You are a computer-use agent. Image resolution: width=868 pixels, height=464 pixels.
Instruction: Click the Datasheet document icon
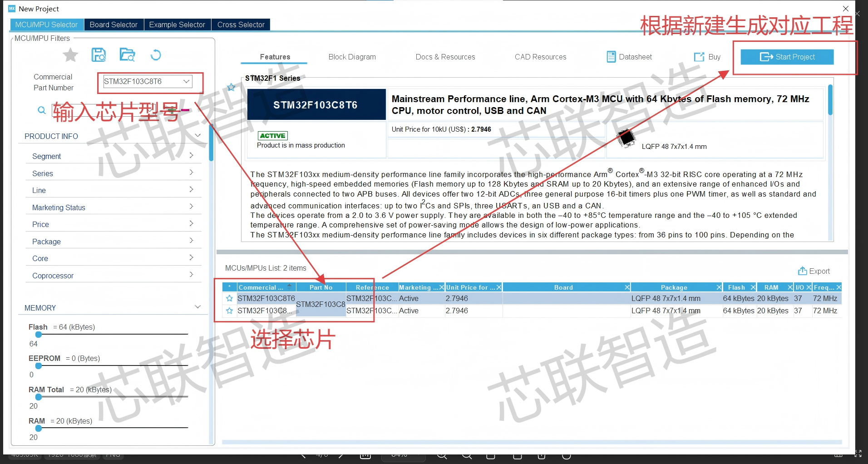[x=612, y=57]
